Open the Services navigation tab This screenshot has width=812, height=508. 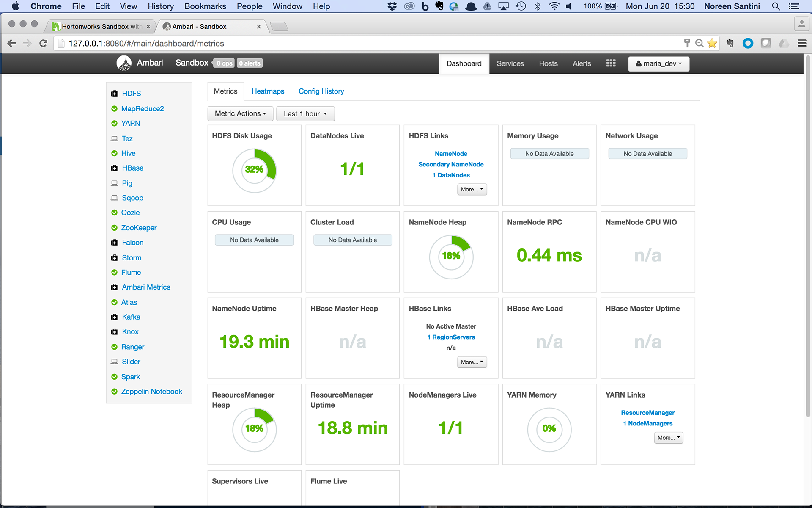(510, 63)
